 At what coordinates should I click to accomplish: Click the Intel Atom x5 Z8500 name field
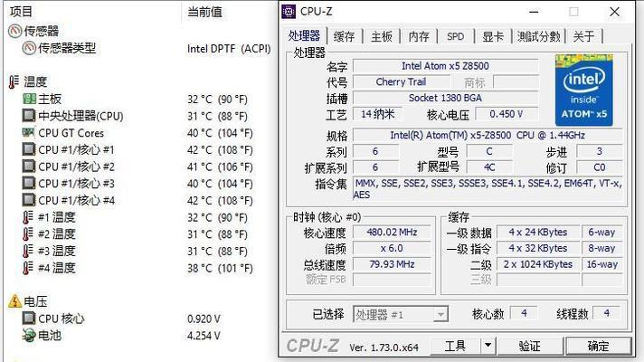[446, 66]
